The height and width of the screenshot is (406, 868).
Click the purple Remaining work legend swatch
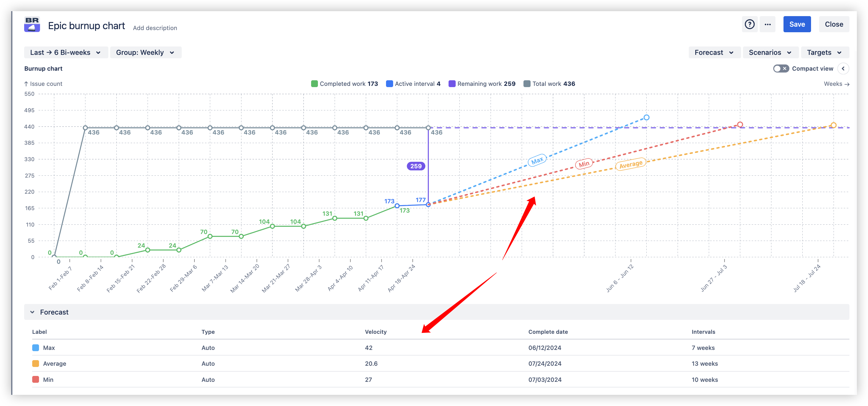coord(452,84)
